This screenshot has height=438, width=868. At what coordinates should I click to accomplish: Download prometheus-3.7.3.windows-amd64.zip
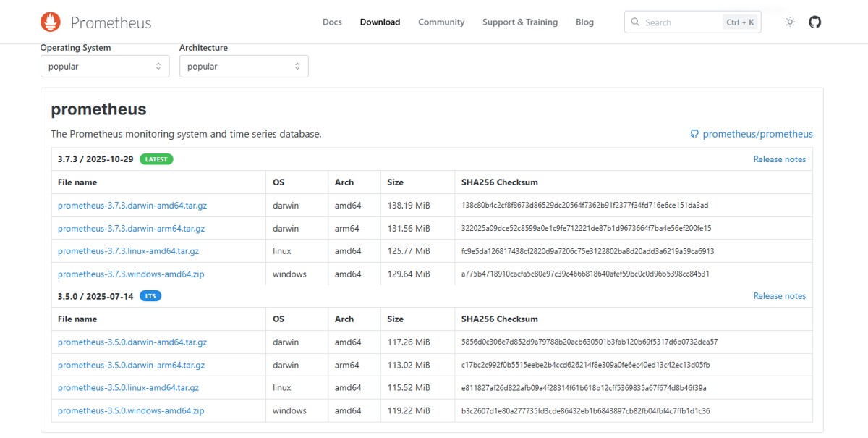[x=131, y=274]
